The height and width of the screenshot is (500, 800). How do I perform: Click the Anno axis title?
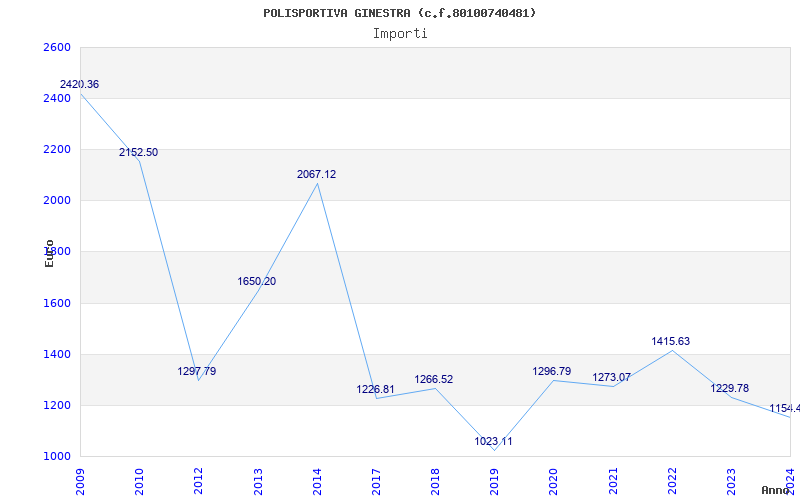click(775, 490)
